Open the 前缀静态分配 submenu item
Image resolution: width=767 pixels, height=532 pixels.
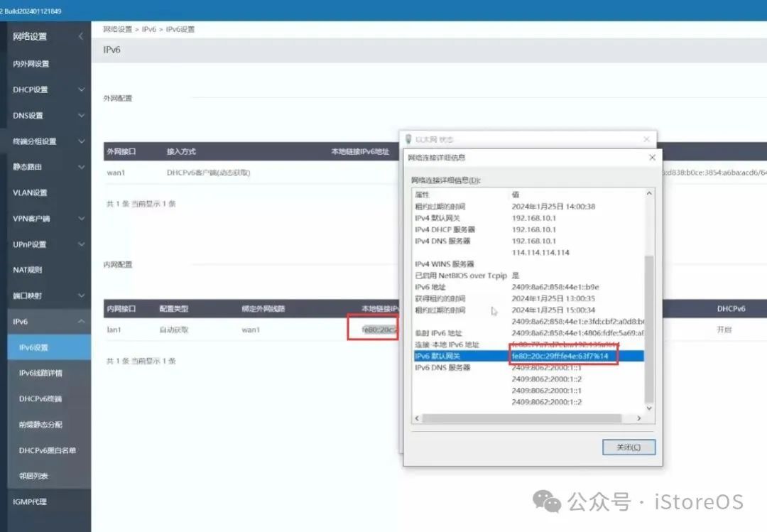point(40,425)
